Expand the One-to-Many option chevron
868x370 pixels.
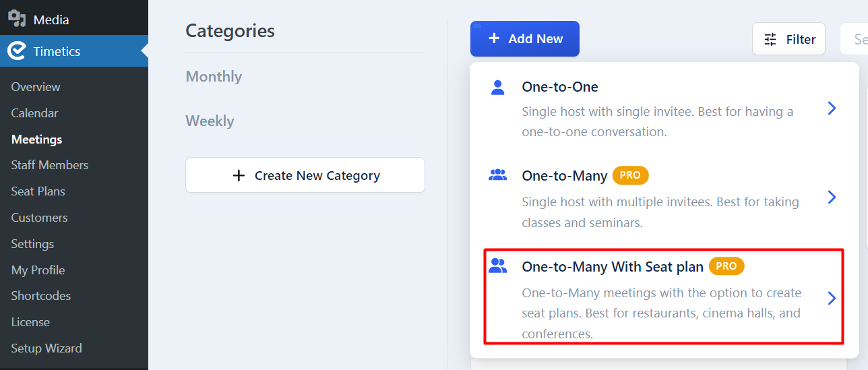pos(832,197)
